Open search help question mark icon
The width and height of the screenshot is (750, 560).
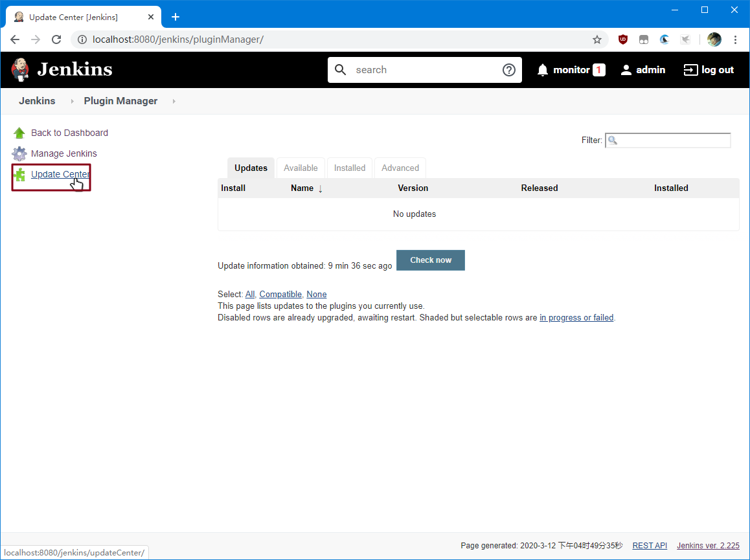click(509, 70)
